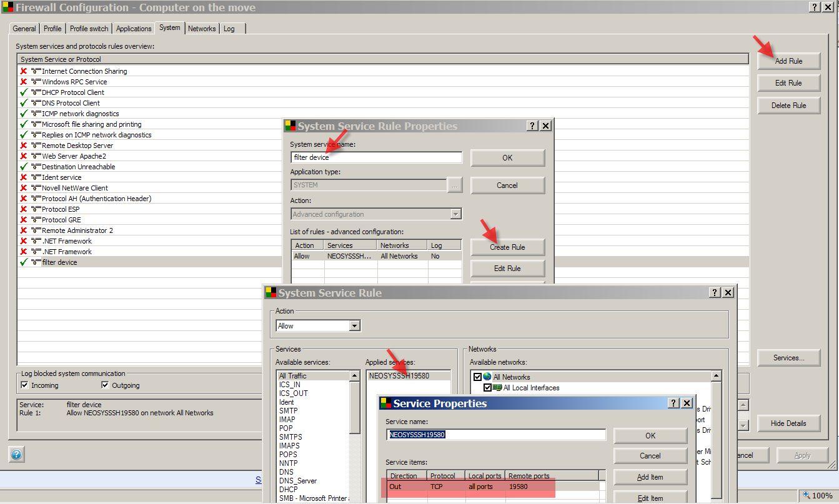Open the Action dropdown set to Allow
This screenshot has height=504, width=839.
pos(354,326)
